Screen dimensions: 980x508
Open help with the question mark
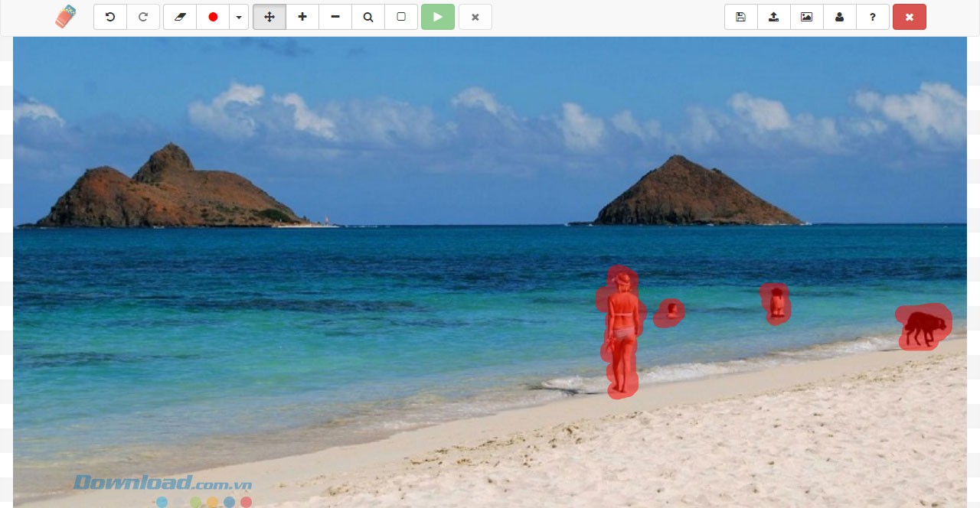(872, 17)
